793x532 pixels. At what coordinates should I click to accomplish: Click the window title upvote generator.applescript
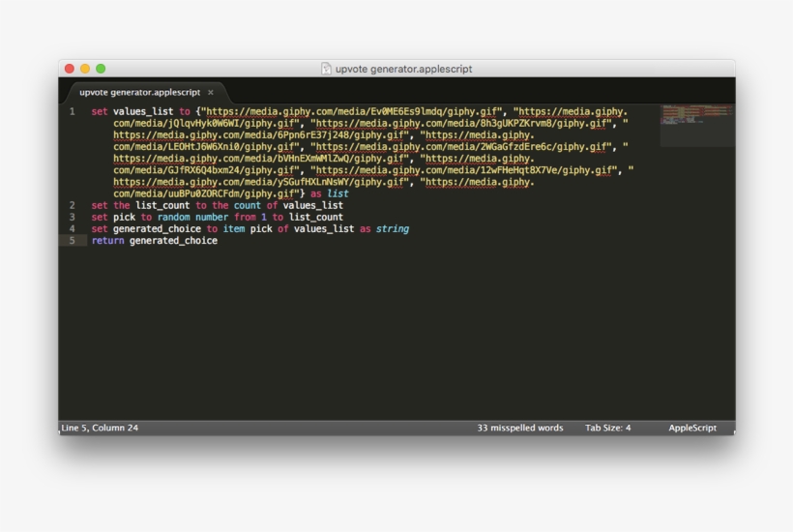tap(403, 69)
